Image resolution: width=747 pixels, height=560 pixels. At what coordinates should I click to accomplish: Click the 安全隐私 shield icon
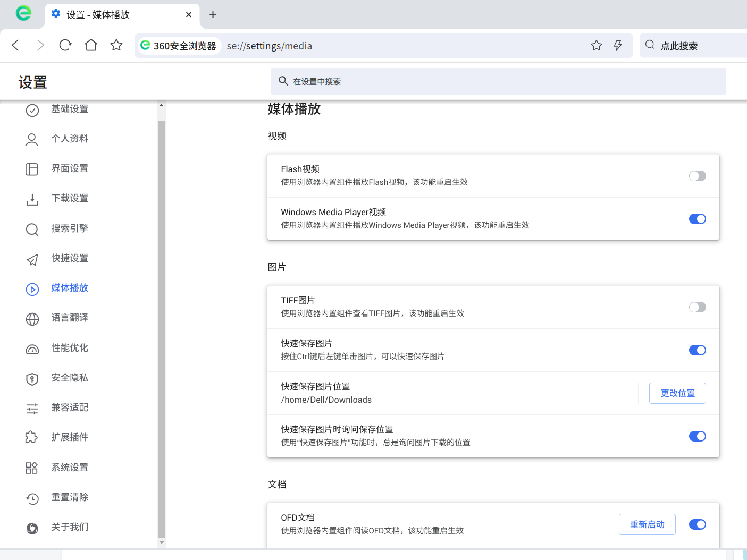(32, 379)
